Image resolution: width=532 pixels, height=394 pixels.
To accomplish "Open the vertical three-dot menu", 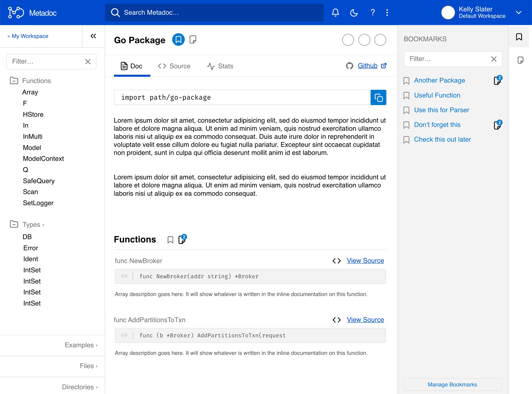I will pyautogui.click(x=387, y=12).
